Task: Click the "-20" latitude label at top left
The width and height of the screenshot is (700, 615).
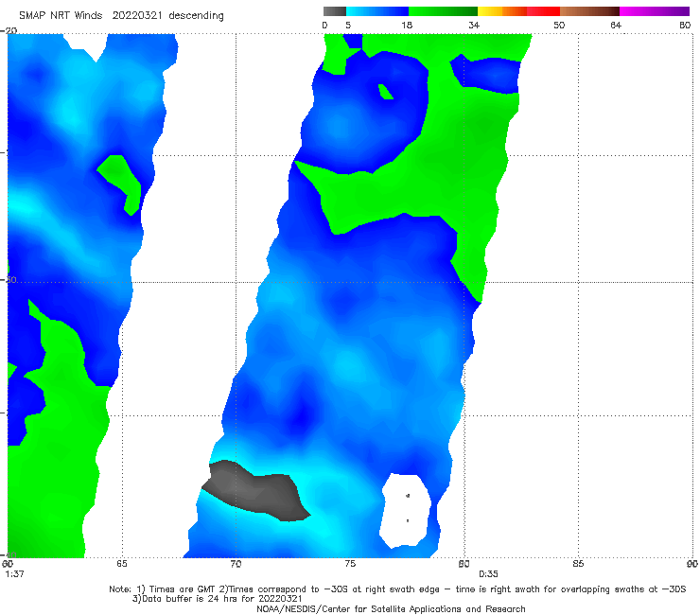Action: [9, 30]
